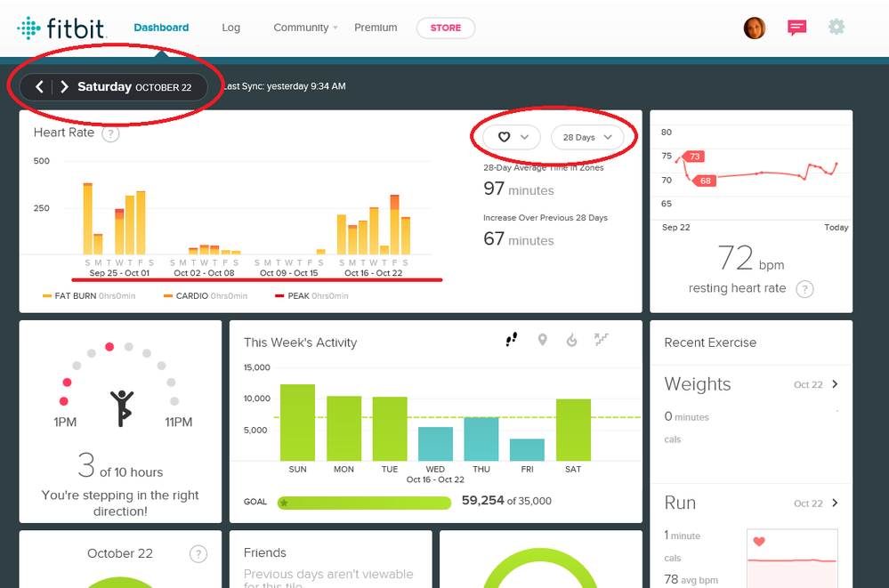Screen dimensions: 889x588
Task: Click the "Sep 25 - Oct 01" week label
Action: 119,273
